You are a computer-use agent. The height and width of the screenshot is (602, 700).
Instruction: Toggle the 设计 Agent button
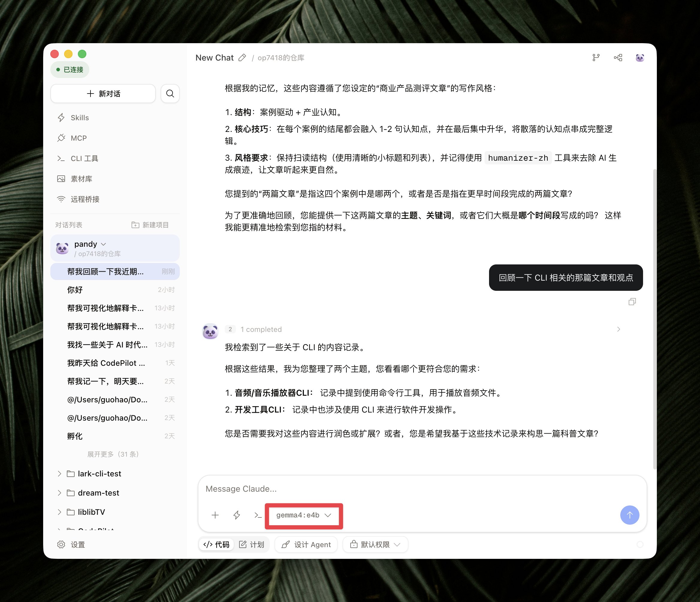click(306, 544)
